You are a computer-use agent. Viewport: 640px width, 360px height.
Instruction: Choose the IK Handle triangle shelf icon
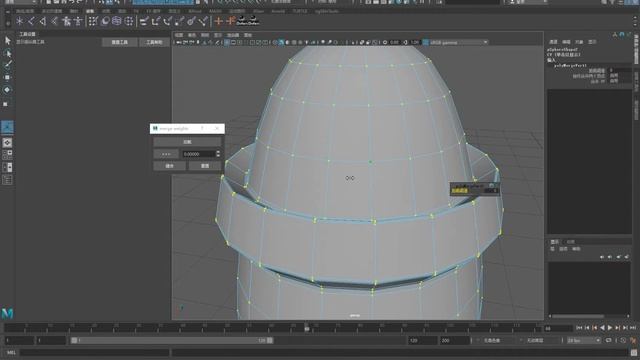click(x=43, y=21)
